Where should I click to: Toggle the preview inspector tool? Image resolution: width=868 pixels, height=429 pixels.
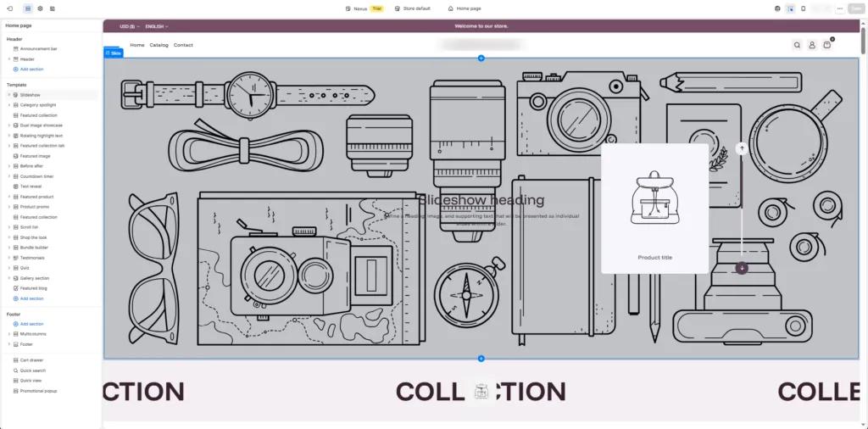coord(790,8)
